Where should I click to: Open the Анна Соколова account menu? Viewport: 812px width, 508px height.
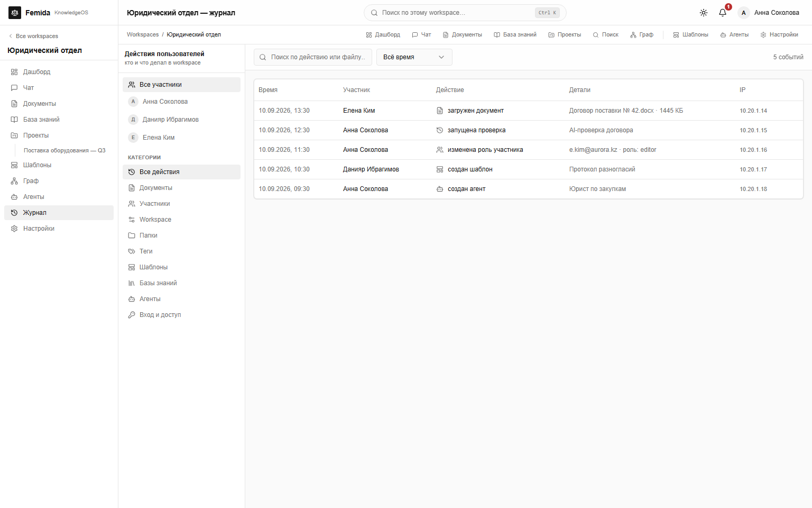pyautogui.click(x=769, y=13)
